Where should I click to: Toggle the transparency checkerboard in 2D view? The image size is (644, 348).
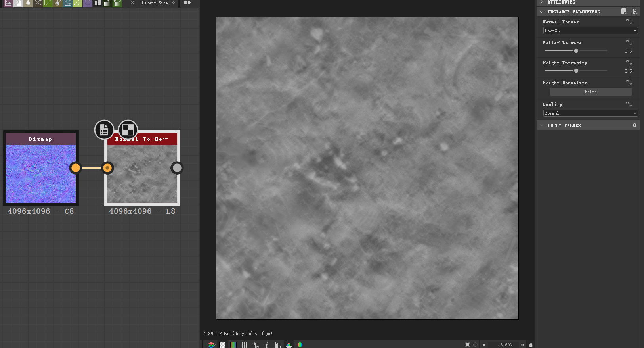222,344
